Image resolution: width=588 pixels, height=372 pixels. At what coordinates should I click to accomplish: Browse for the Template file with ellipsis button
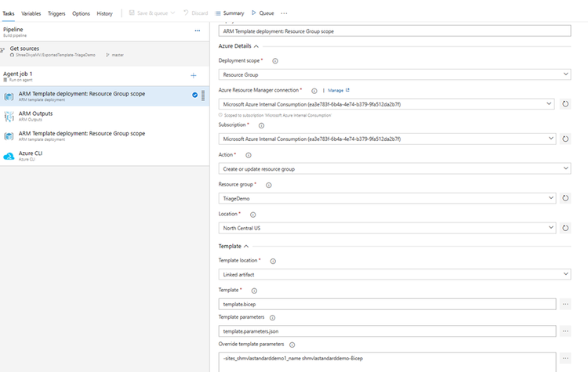[565, 304]
